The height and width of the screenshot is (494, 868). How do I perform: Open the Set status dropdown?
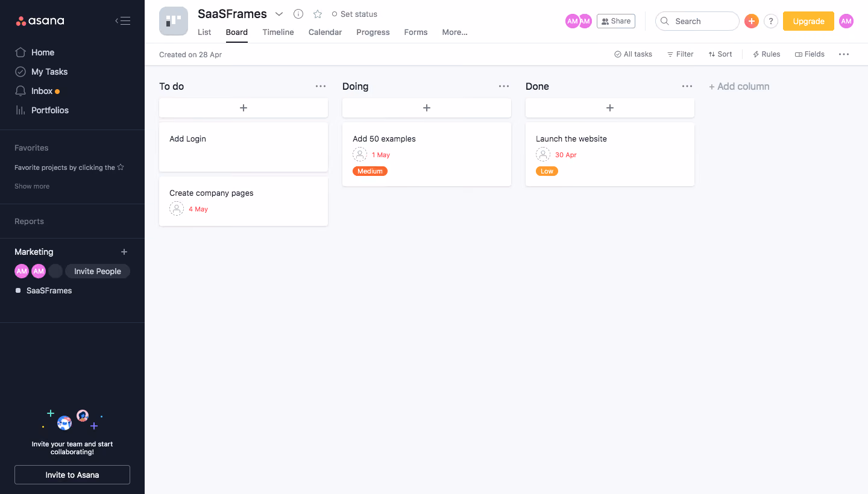(x=354, y=14)
